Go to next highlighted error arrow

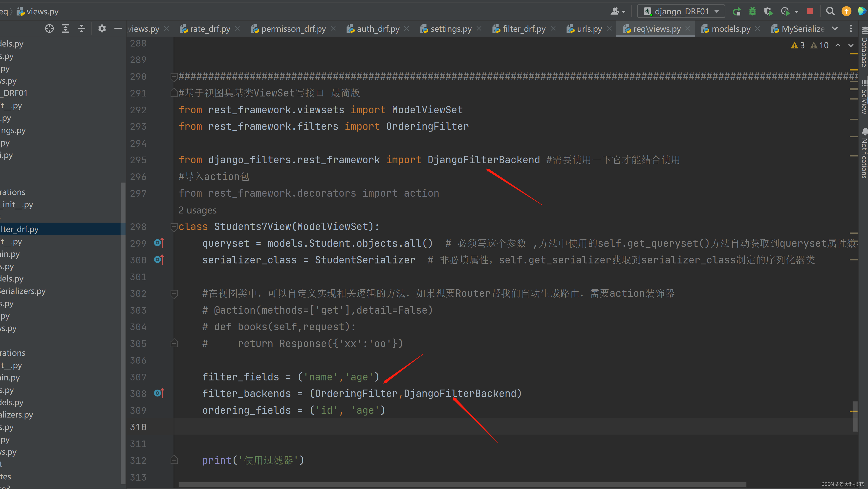pos(851,45)
